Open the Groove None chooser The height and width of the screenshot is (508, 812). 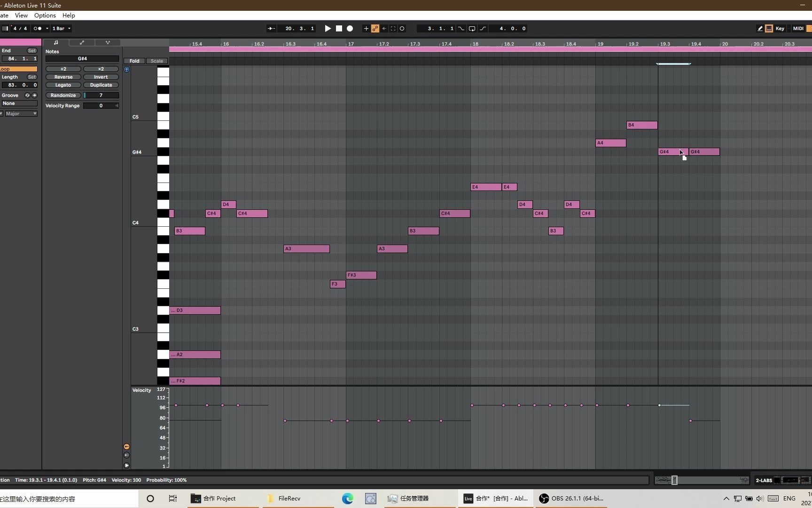tap(19, 103)
